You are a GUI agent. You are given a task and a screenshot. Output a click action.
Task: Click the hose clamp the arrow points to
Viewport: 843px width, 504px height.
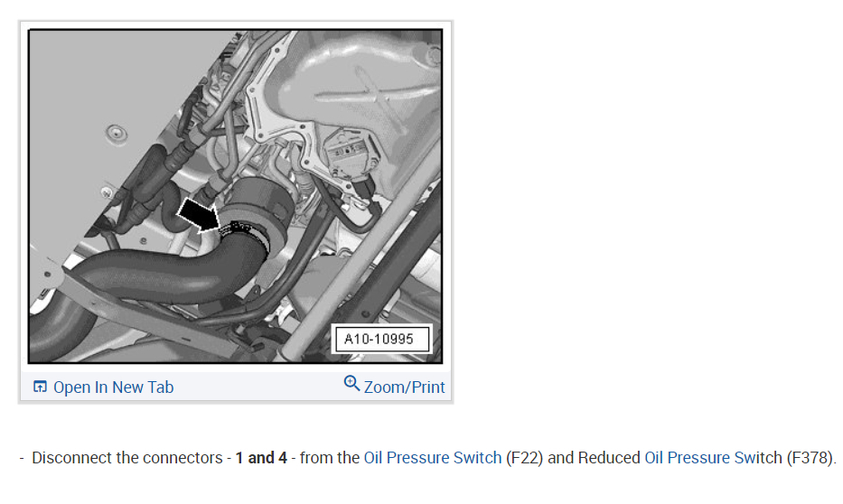pos(246,234)
